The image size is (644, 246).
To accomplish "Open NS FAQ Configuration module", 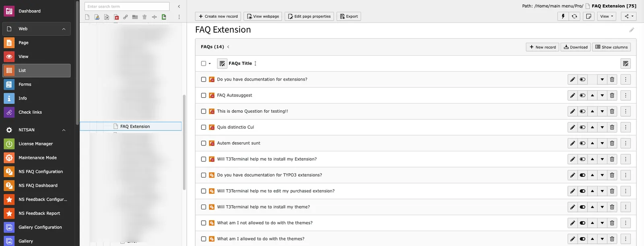I will point(37,172).
